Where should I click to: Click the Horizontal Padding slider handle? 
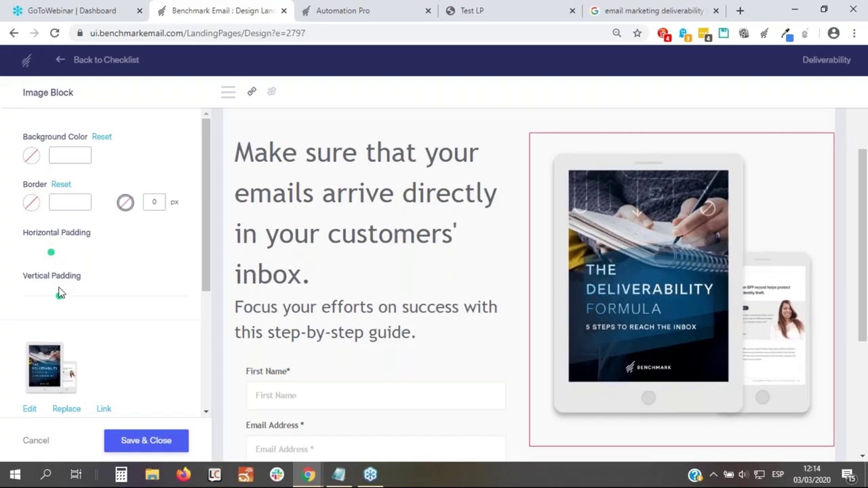[x=51, y=252]
